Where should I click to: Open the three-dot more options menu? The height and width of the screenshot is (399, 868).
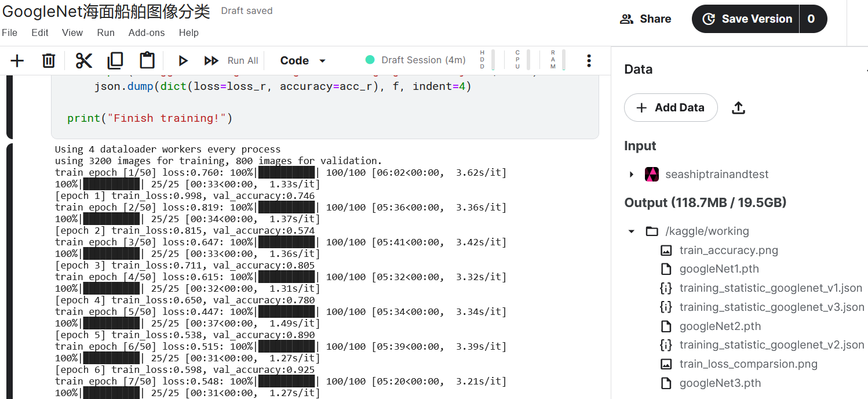pyautogui.click(x=589, y=60)
